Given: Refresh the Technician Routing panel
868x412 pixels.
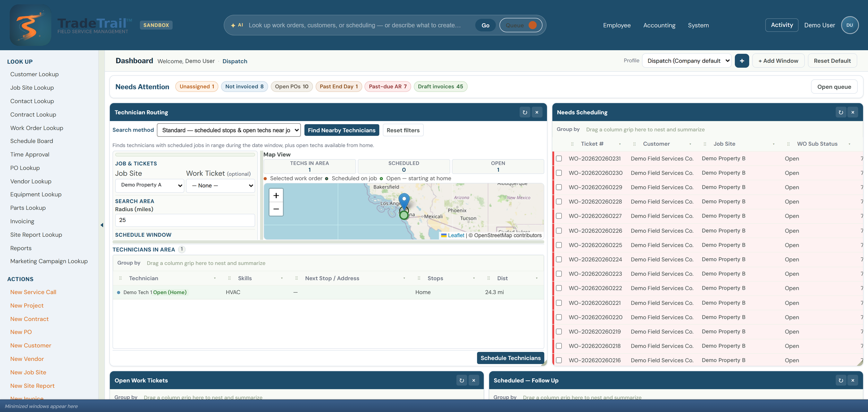Looking at the screenshot, I should pyautogui.click(x=525, y=112).
